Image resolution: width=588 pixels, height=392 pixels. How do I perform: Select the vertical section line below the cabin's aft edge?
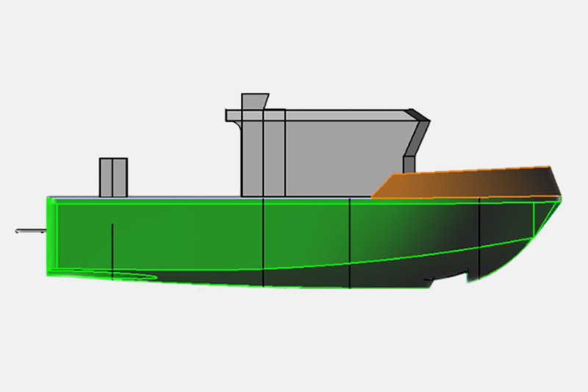(x=263, y=243)
